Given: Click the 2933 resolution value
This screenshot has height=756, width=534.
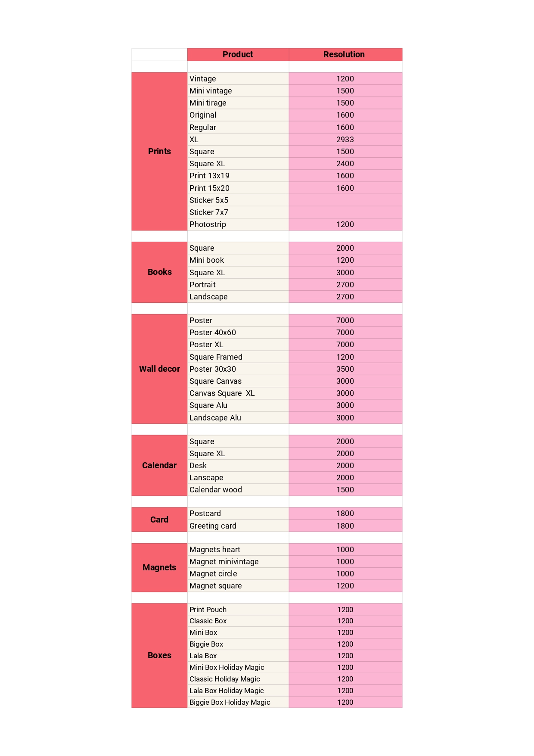Looking at the screenshot, I should pyautogui.click(x=345, y=140).
